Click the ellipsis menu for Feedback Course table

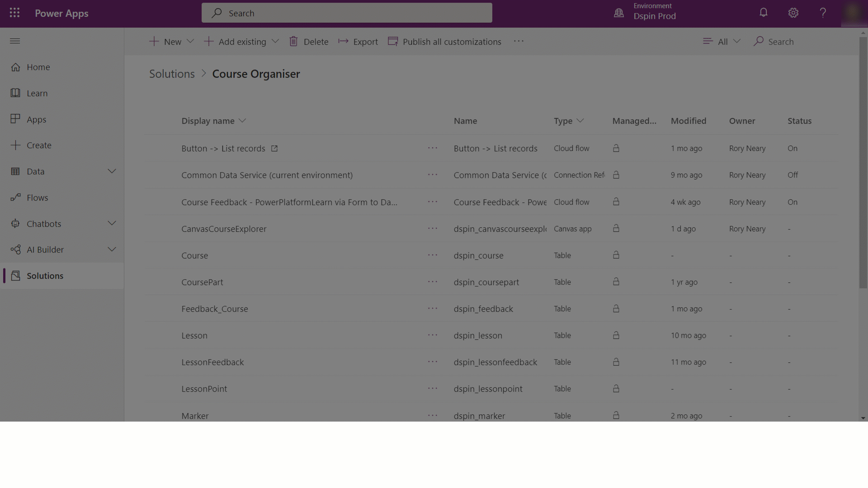coord(432,309)
